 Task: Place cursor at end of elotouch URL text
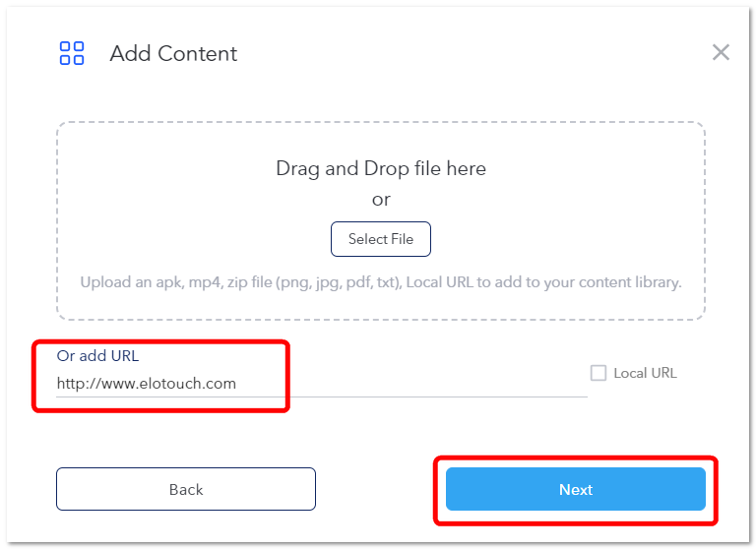(236, 384)
